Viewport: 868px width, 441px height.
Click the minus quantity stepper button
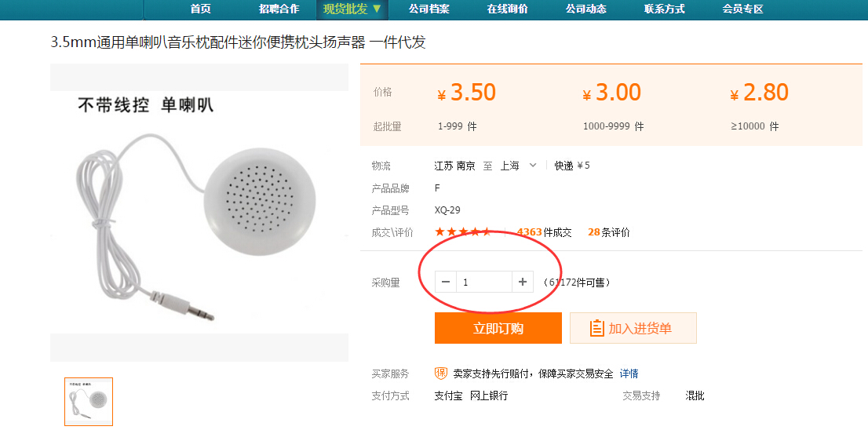(446, 282)
